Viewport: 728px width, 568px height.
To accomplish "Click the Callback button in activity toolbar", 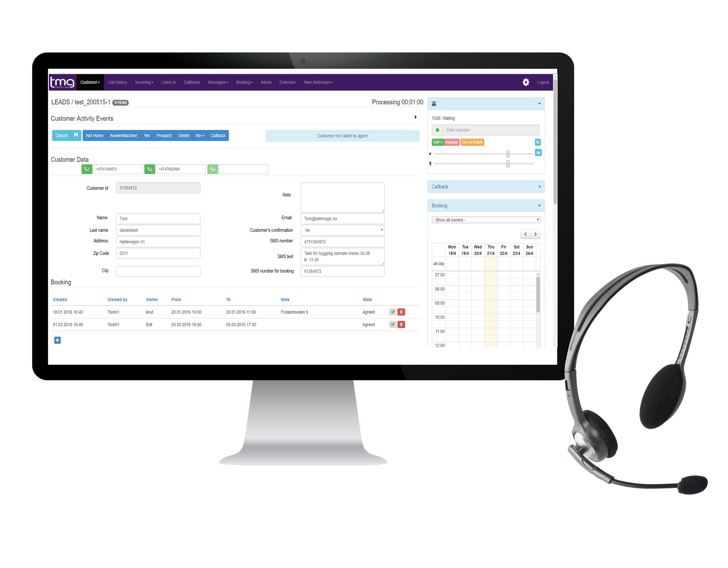I will click(x=218, y=135).
